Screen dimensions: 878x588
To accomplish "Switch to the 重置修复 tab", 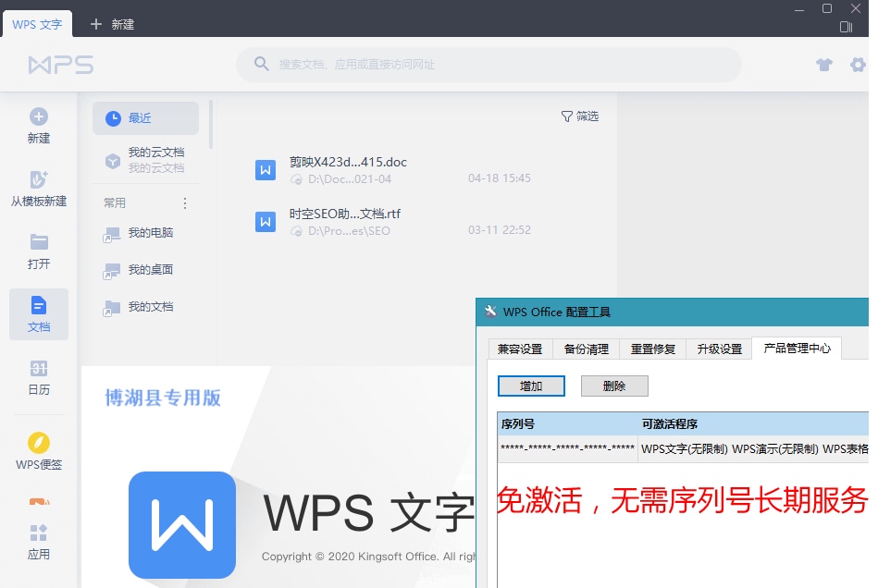I will 653,349.
